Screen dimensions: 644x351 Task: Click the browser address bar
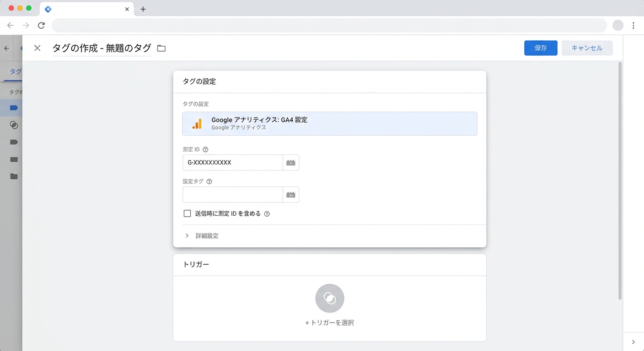(x=329, y=26)
